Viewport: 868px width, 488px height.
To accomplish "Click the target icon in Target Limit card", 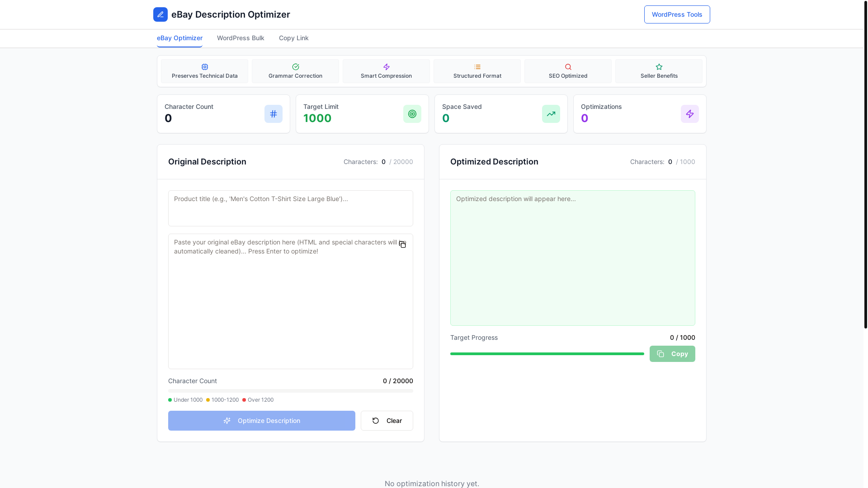I will [412, 114].
